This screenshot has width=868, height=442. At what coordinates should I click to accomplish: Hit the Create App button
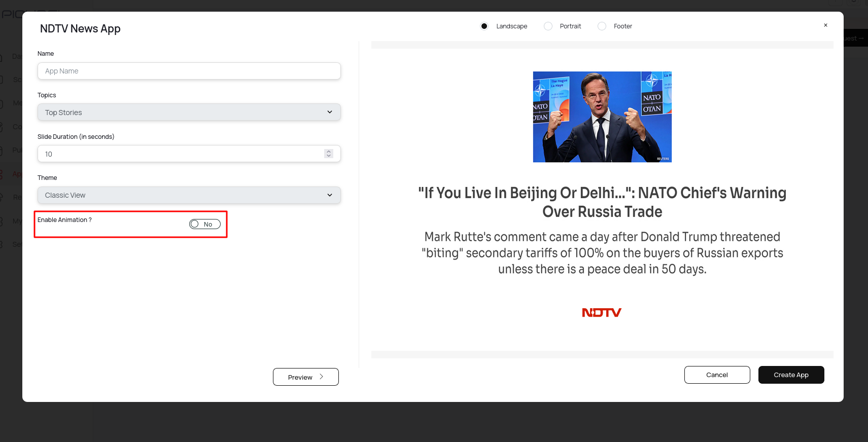tap(791, 375)
